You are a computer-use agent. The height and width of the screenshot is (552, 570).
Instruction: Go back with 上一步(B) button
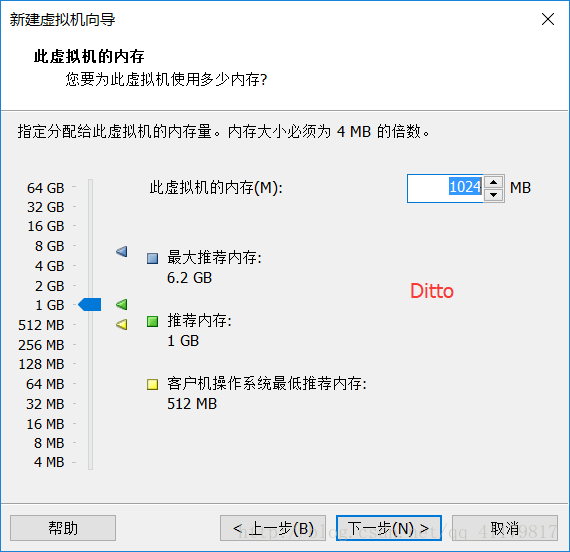coord(273,528)
